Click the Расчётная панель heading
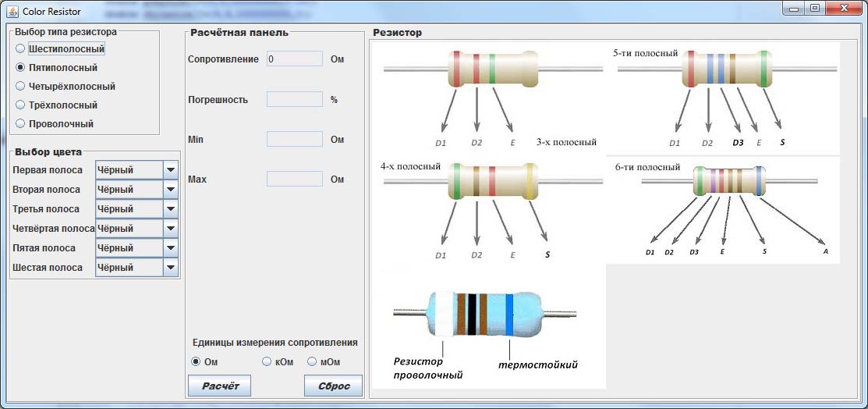The width and height of the screenshot is (868, 409). pyautogui.click(x=239, y=32)
